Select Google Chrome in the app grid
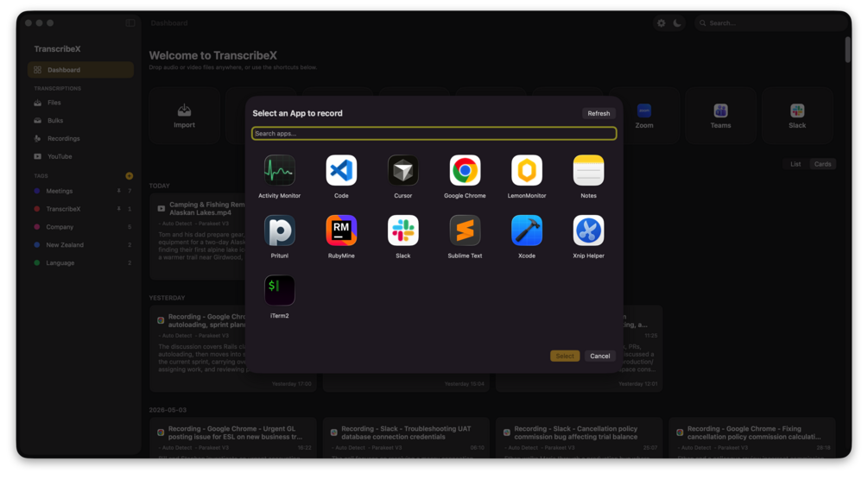 465,170
